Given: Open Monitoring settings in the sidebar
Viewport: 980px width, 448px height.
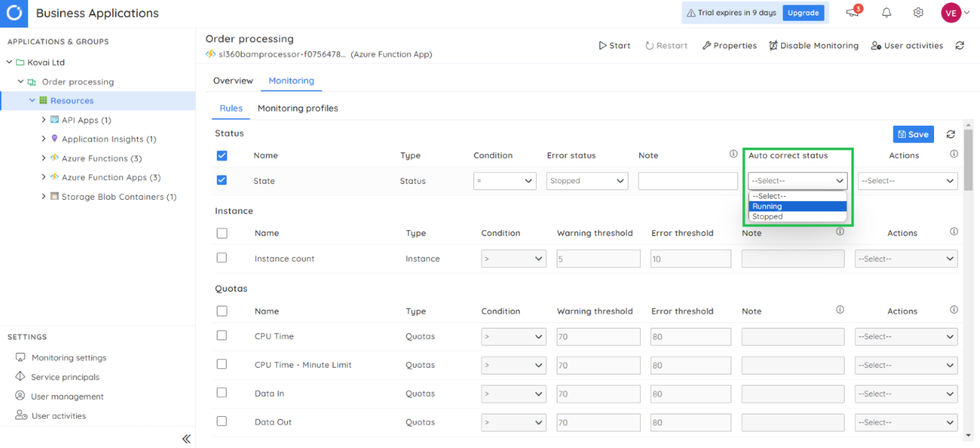Looking at the screenshot, I should click(x=67, y=357).
